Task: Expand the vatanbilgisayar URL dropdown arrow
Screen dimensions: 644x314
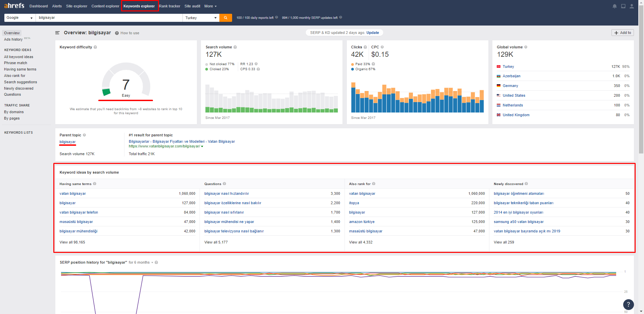Action: click(202, 146)
